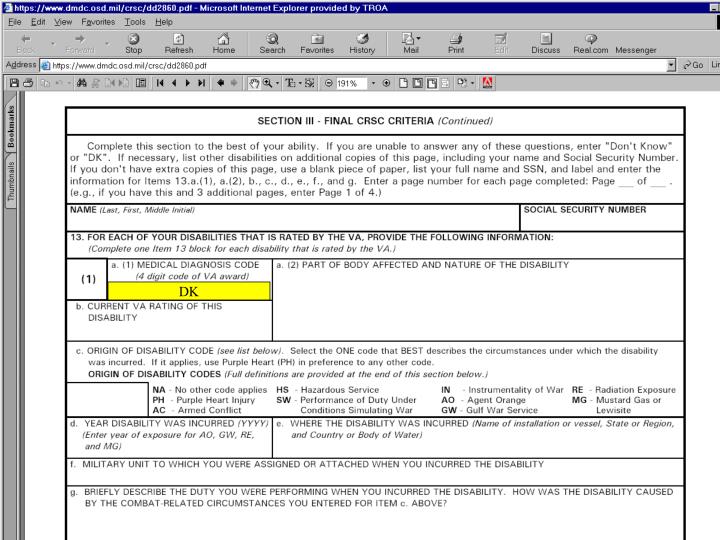Screen dimensions: 720x540
Task: Click the Go button beside the address bar
Action: [x=693, y=65]
